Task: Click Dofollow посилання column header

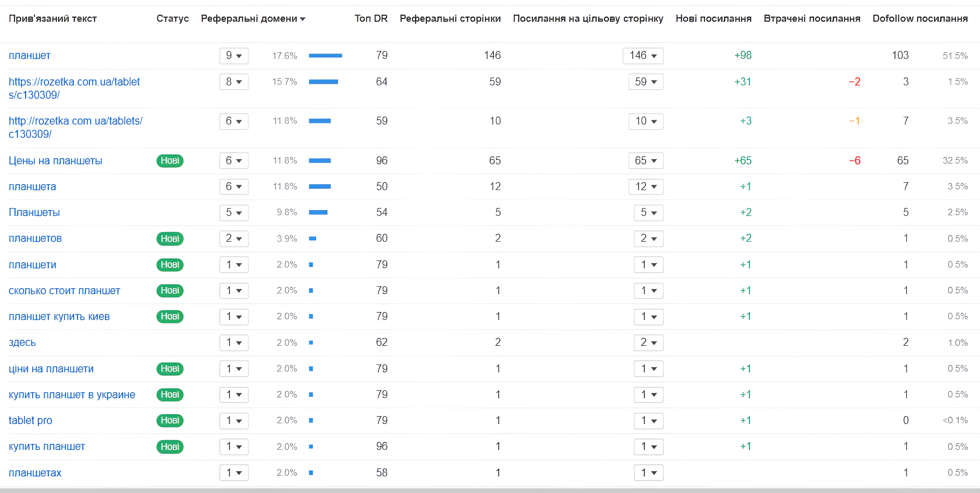Action: [920, 18]
